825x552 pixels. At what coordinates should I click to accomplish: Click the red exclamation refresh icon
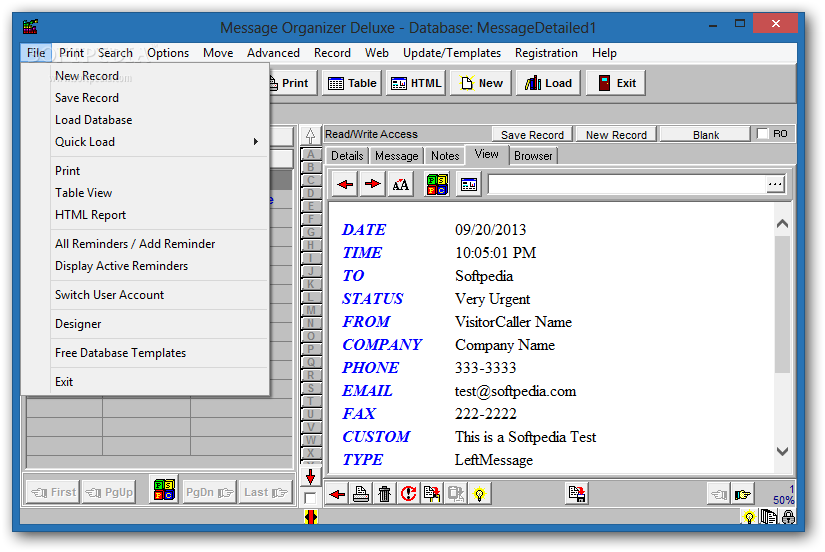click(x=408, y=494)
